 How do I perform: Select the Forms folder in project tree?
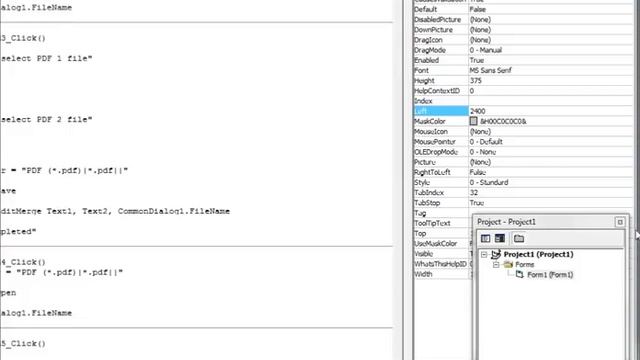click(x=524, y=264)
